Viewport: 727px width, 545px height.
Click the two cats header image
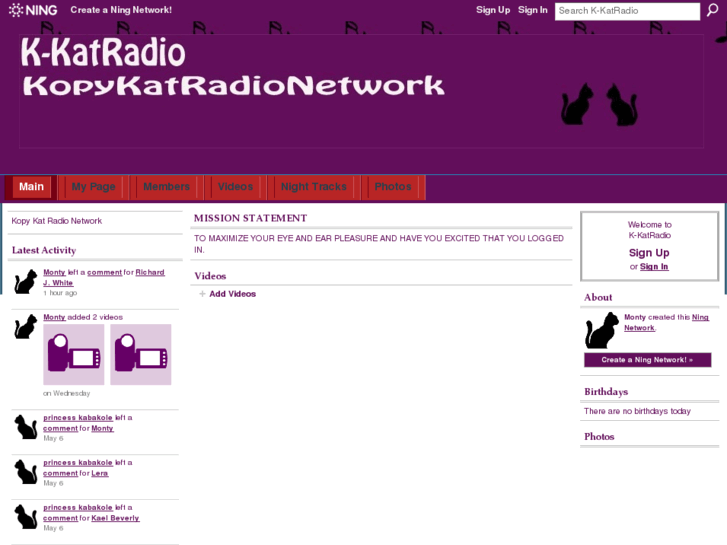[599, 104]
